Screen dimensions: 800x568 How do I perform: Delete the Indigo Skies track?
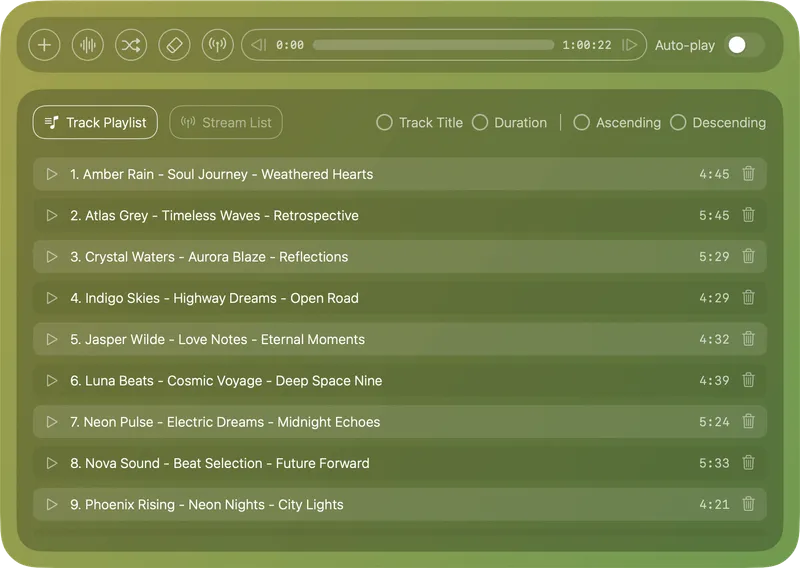pos(748,298)
